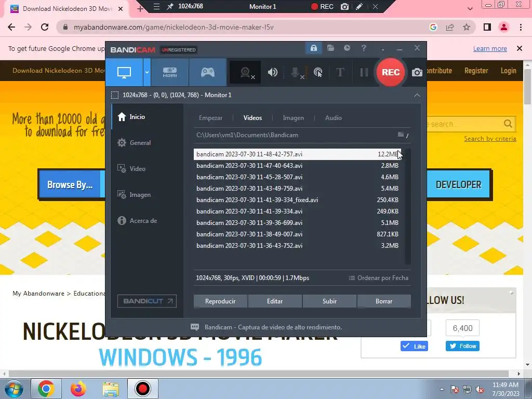Select bandicam 2023-07-30 11-38-49-007.avi
Image resolution: width=532 pixels, height=399 pixels.
[x=298, y=234]
